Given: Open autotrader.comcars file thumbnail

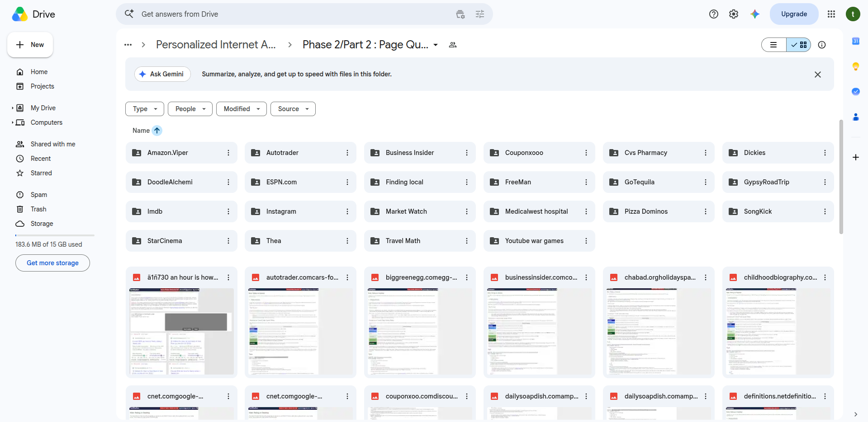Looking at the screenshot, I should [x=300, y=332].
